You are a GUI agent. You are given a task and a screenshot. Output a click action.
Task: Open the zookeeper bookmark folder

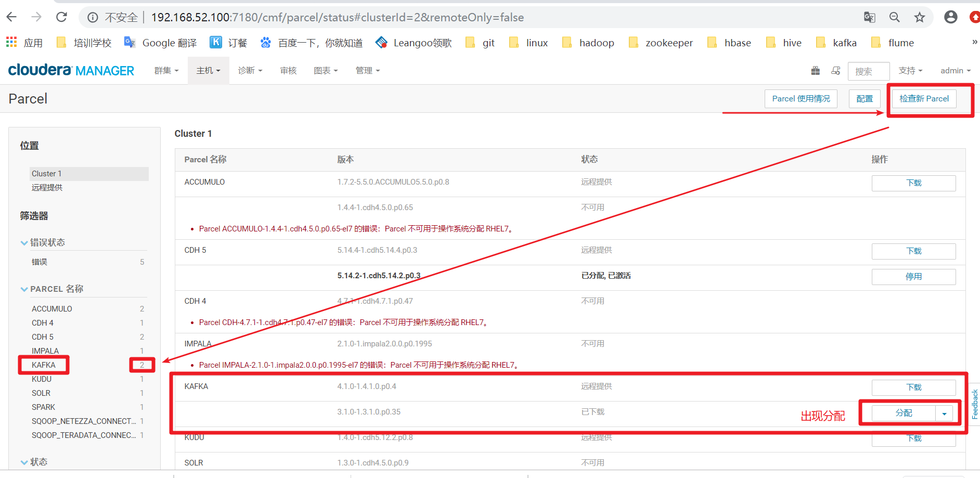660,43
